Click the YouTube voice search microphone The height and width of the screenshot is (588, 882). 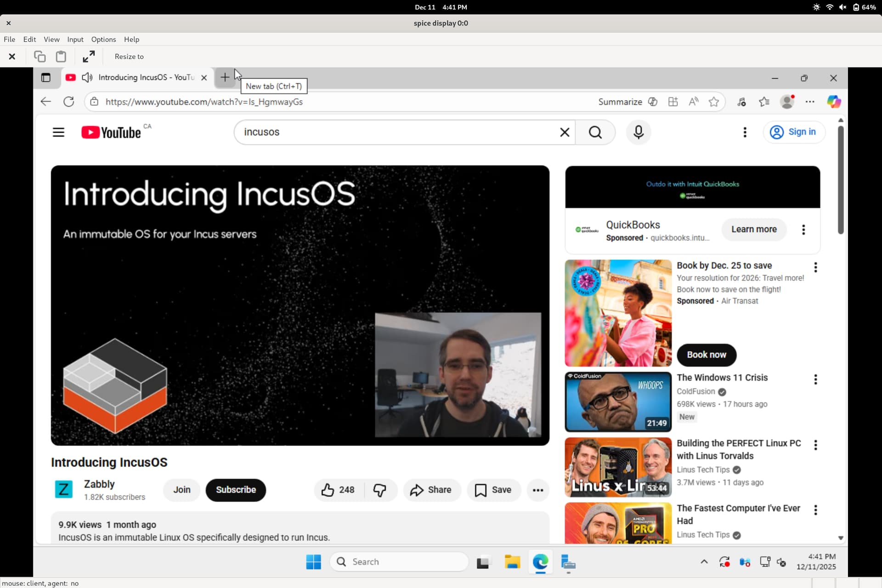point(638,132)
